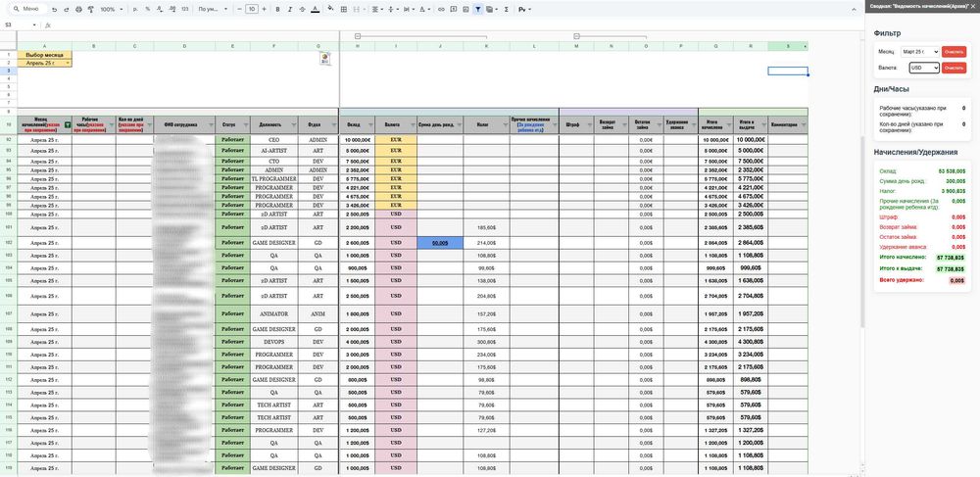Open filter arrow on ФИО сотрудника header

click(x=212, y=125)
